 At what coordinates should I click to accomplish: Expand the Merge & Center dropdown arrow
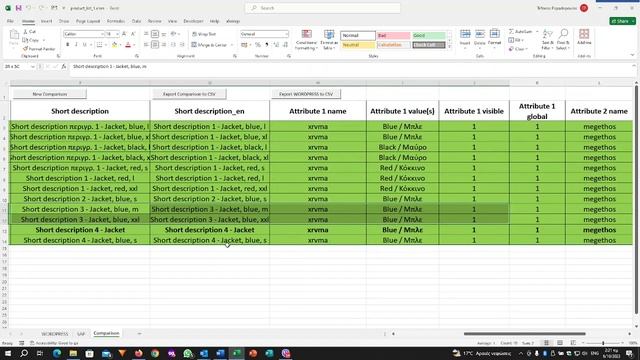(232, 45)
